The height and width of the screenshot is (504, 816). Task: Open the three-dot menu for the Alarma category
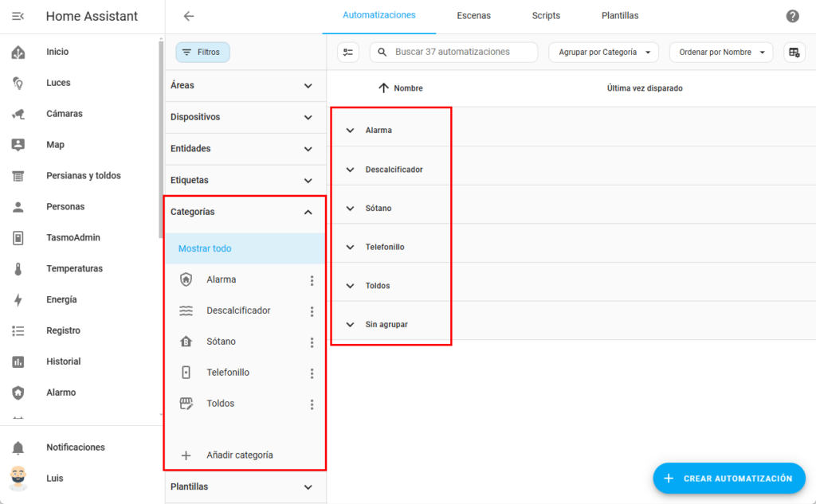[312, 280]
